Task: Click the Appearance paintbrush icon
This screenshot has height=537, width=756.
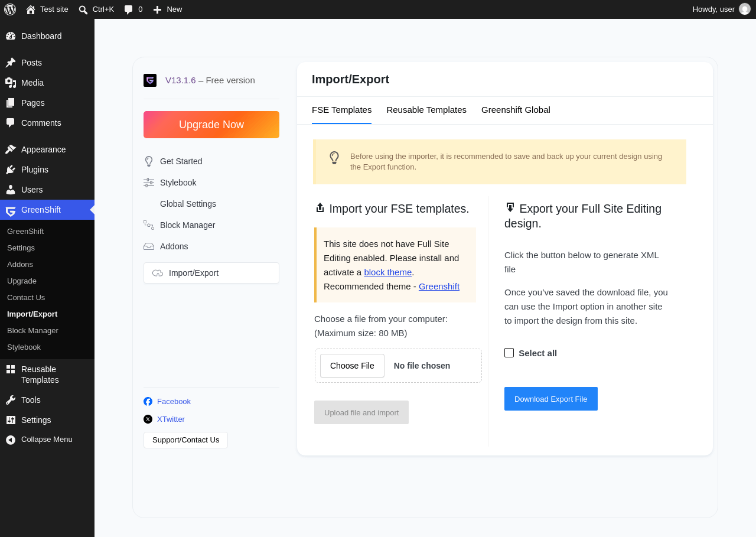Action: (11, 149)
